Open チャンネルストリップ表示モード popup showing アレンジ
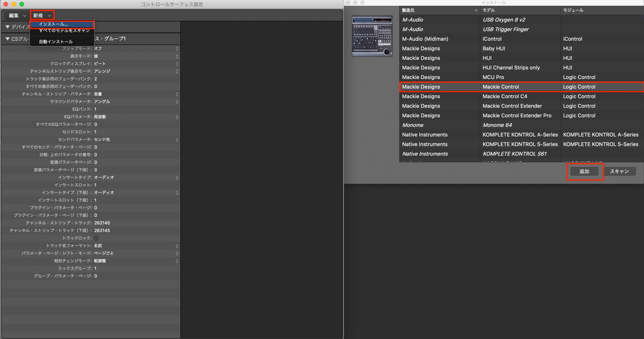 [x=136, y=71]
